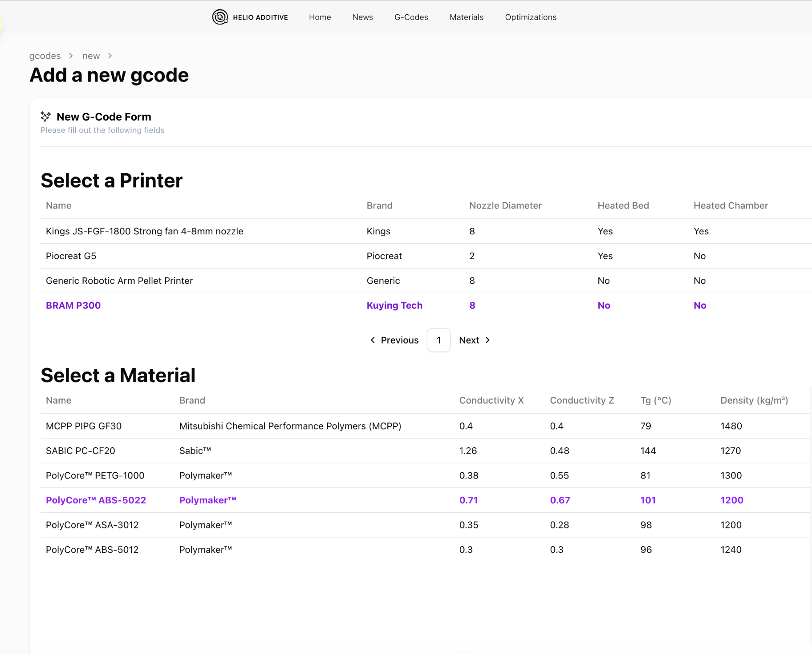
Task: Click conductivity Z value 0.55
Action: pos(559,475)
